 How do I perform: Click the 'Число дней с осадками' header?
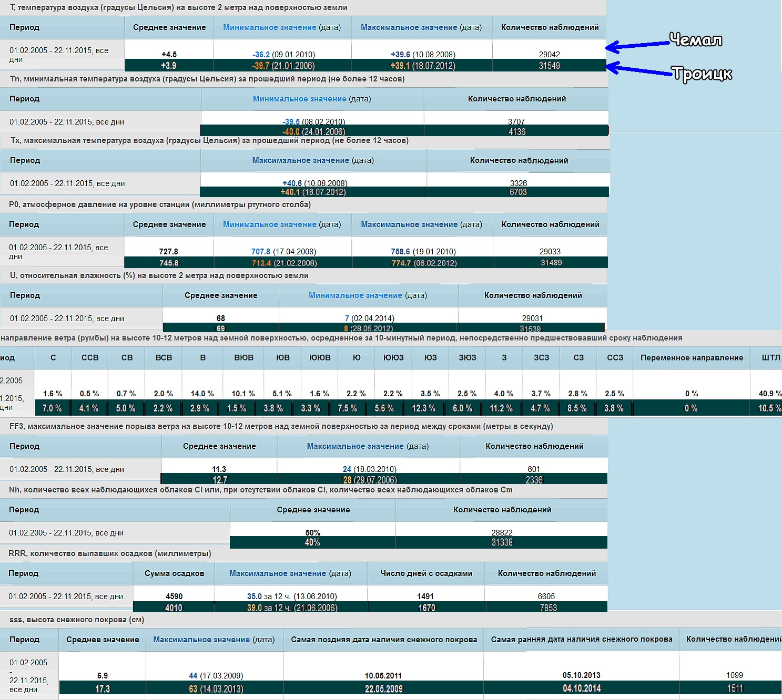[x=426, y=573]
